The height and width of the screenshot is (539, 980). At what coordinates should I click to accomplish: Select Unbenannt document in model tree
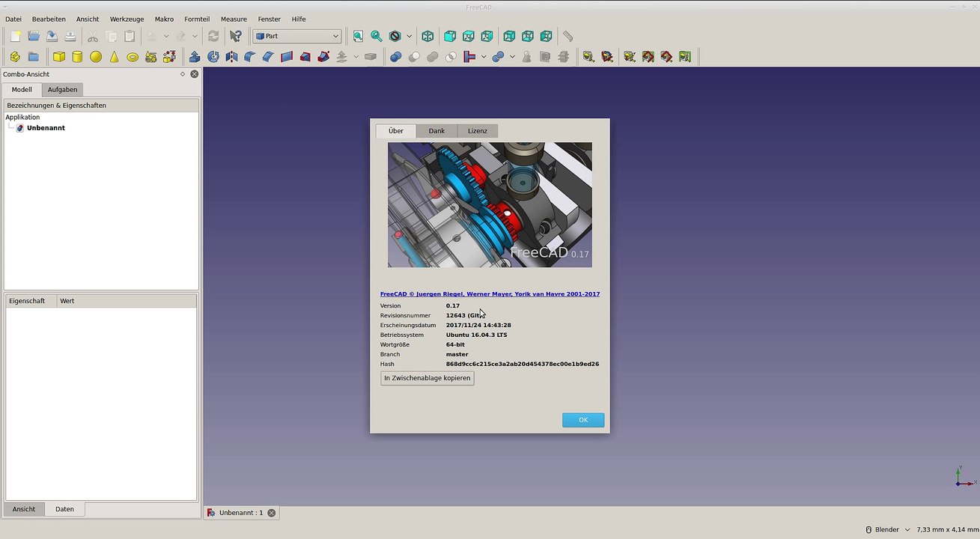[46, 128]
